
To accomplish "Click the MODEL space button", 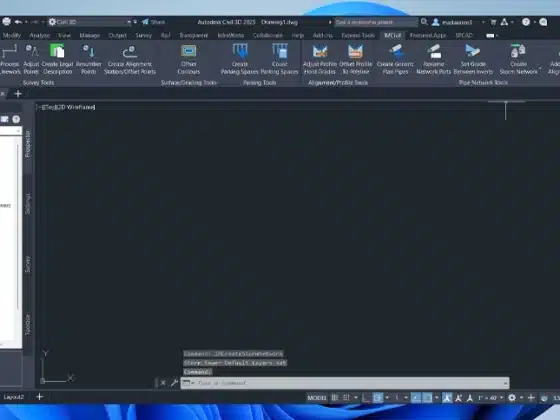I will 317,398.
